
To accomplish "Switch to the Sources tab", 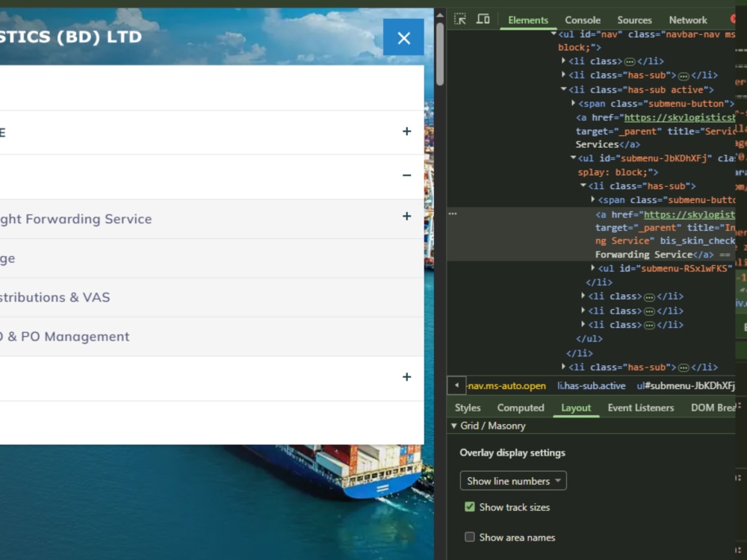I will click(634, 20).
